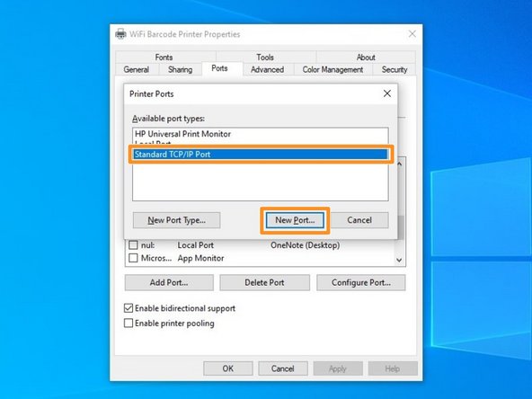Click the New Port Type... button
The height and width of the screenshot is (399, 532).
176,220
